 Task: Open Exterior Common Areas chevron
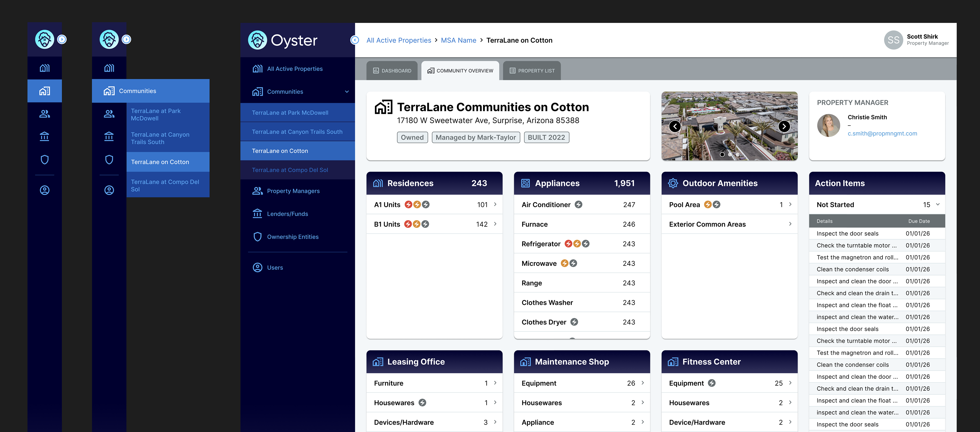[790, 224]
